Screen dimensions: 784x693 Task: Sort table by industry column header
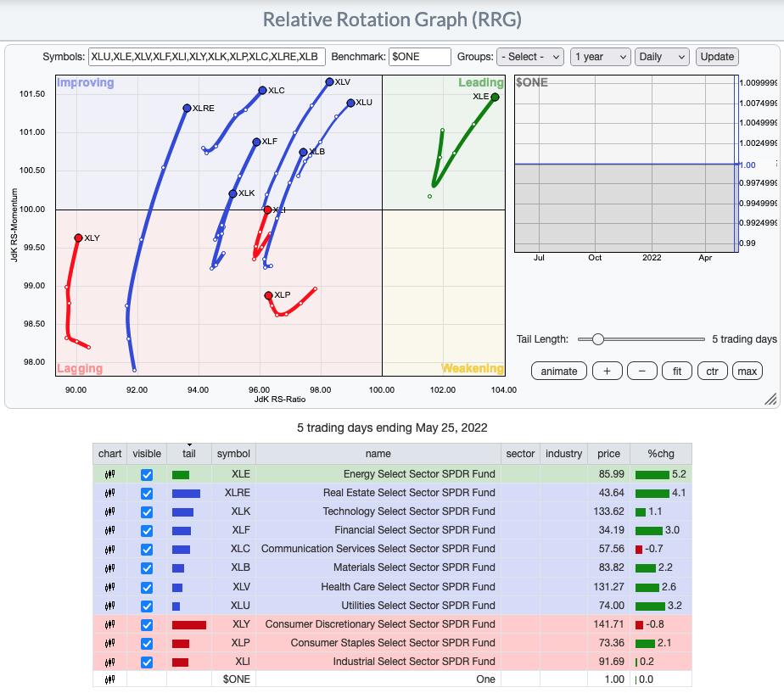(x=564, y=454)
